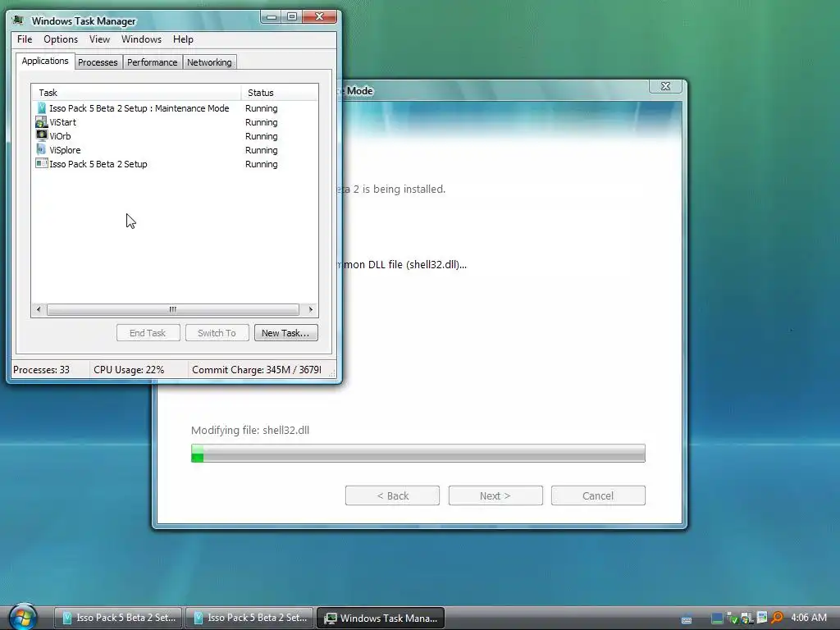Click the Modifying file: shell32.dll text

tap(250, 430)
